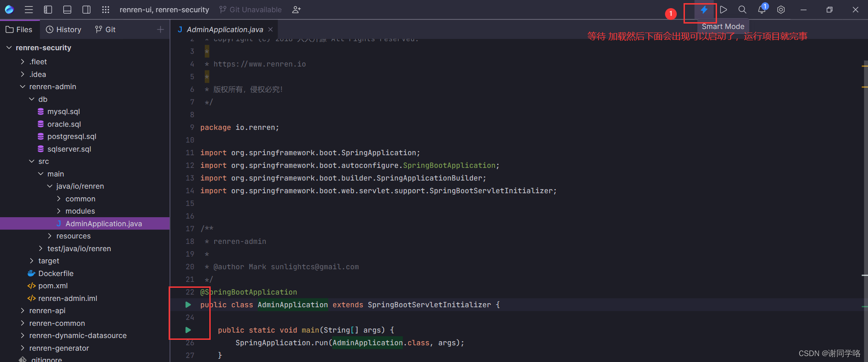
Task: Collapse the db folder
Action: [32, 99]
